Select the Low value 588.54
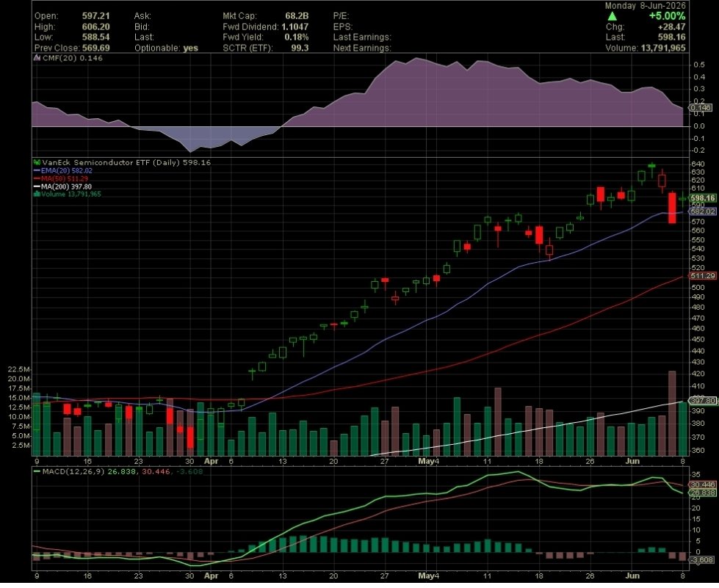 [x=95, y=37]
